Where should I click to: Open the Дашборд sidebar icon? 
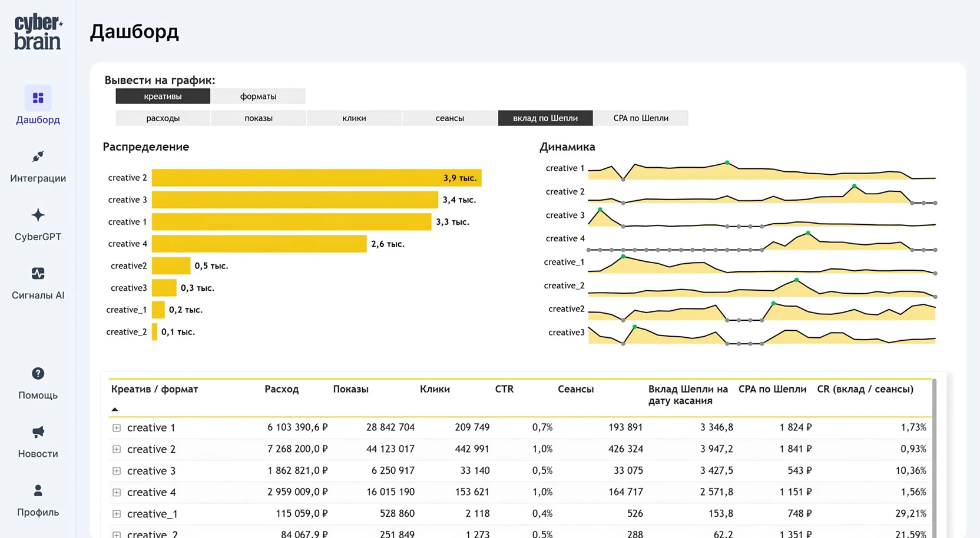click(38, 98)
